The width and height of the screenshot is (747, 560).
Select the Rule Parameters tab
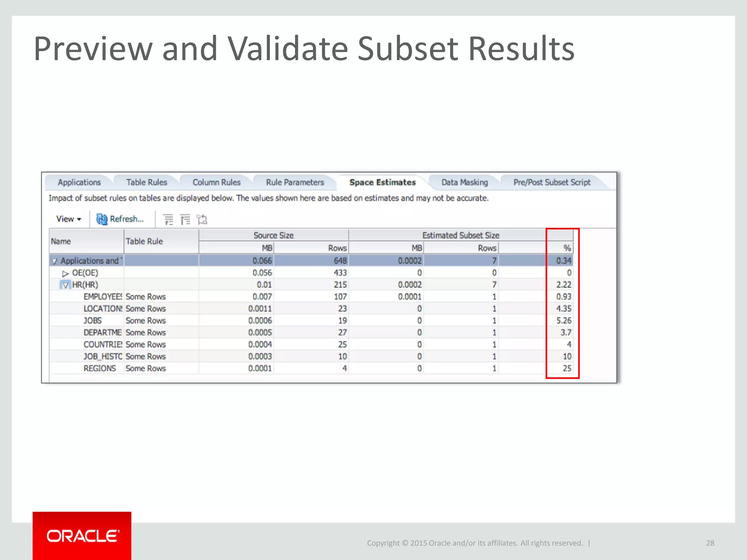pos(295,182)
